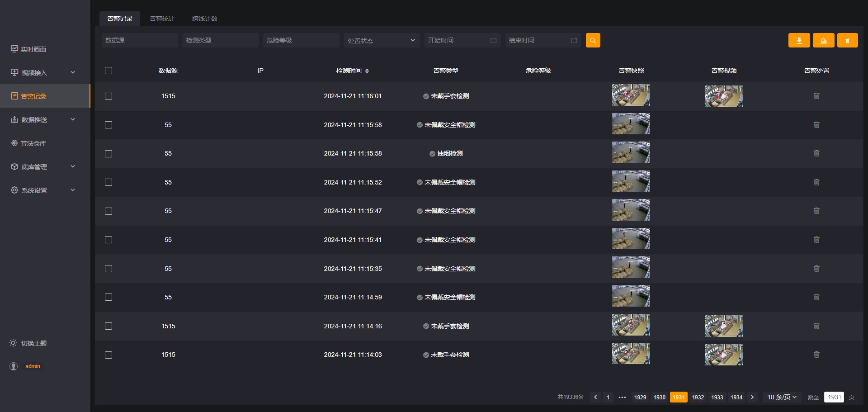Click the orange download export button
The width and height of the screenshot is (868, 412).
coord(799,40)
